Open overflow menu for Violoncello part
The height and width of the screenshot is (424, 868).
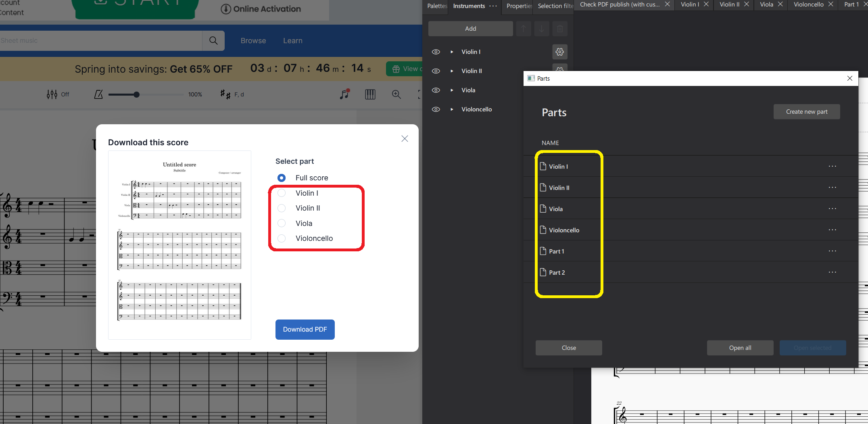833,230
